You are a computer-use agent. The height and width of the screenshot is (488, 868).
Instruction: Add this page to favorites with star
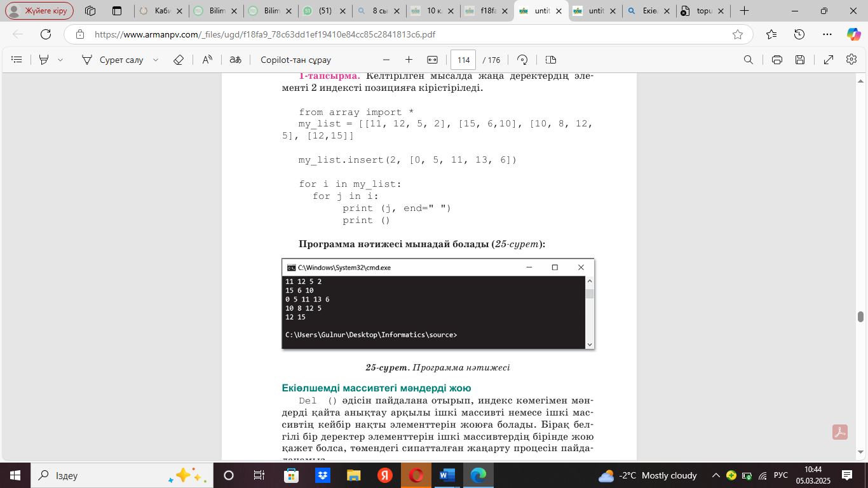click(738, 34)
